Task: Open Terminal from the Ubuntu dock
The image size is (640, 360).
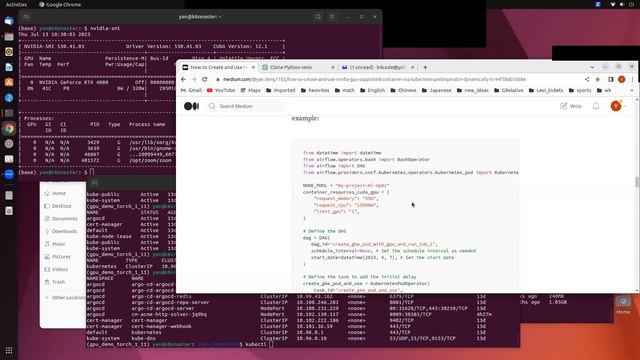Action: click(9, 113)
